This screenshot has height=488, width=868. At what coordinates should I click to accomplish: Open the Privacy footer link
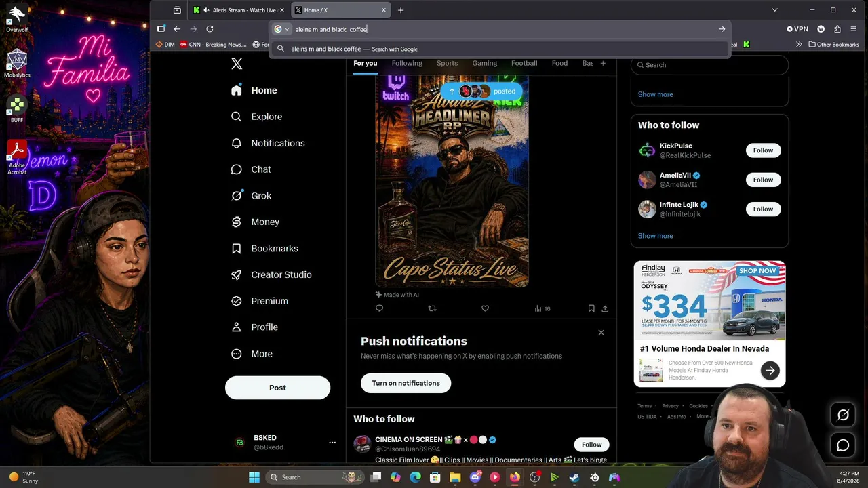670,406
